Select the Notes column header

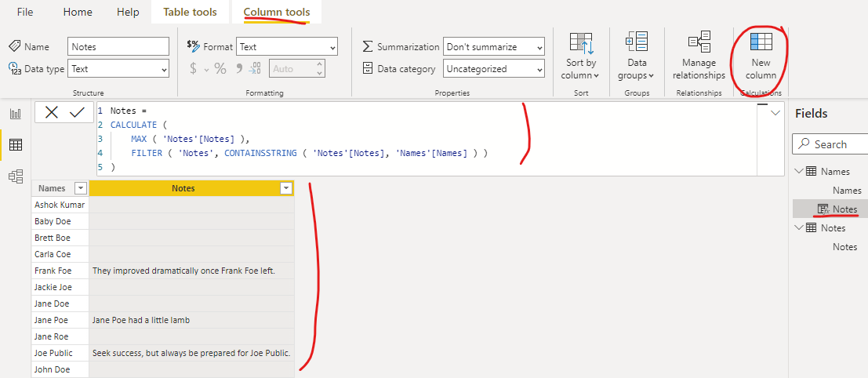191,188
